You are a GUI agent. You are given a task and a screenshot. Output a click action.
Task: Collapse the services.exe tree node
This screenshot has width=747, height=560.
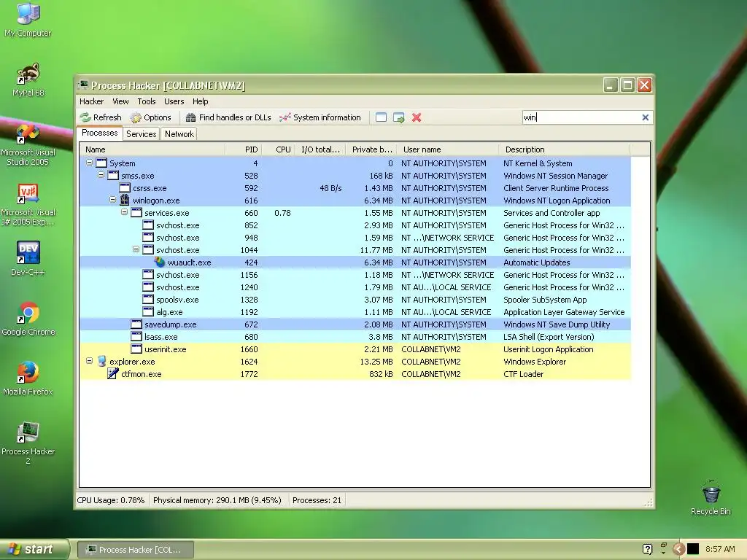tap(124, 212)
